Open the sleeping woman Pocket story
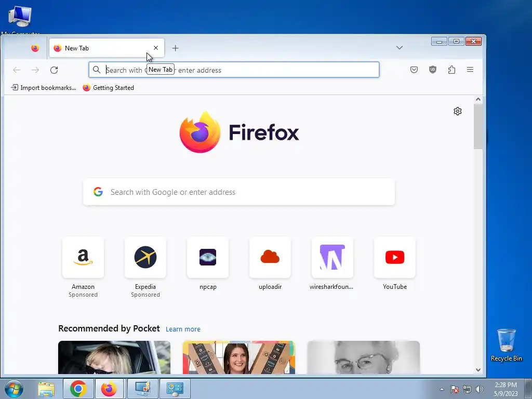The width and height of the screenshot is (532, 399). (114, 357)
